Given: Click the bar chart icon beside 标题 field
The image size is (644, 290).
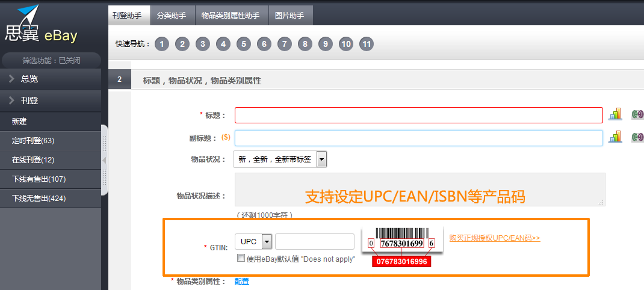Looking at the screenshot, I should pos(615,114).
